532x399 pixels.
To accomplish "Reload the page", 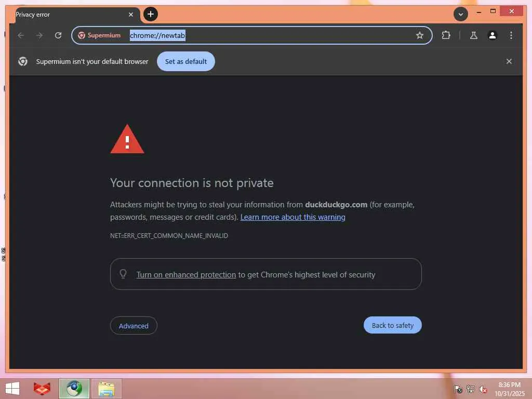I will (x=58, y=35).
